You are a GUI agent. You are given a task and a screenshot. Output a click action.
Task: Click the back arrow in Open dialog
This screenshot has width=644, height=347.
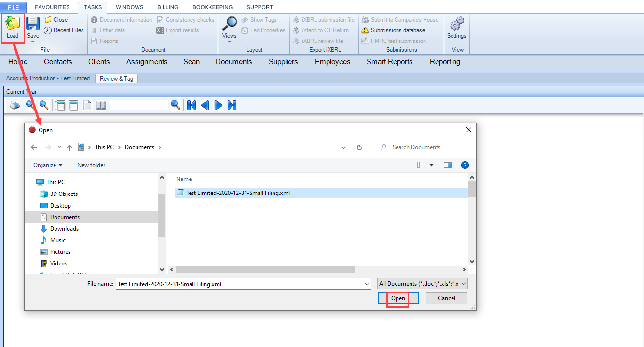click(33, 147)
